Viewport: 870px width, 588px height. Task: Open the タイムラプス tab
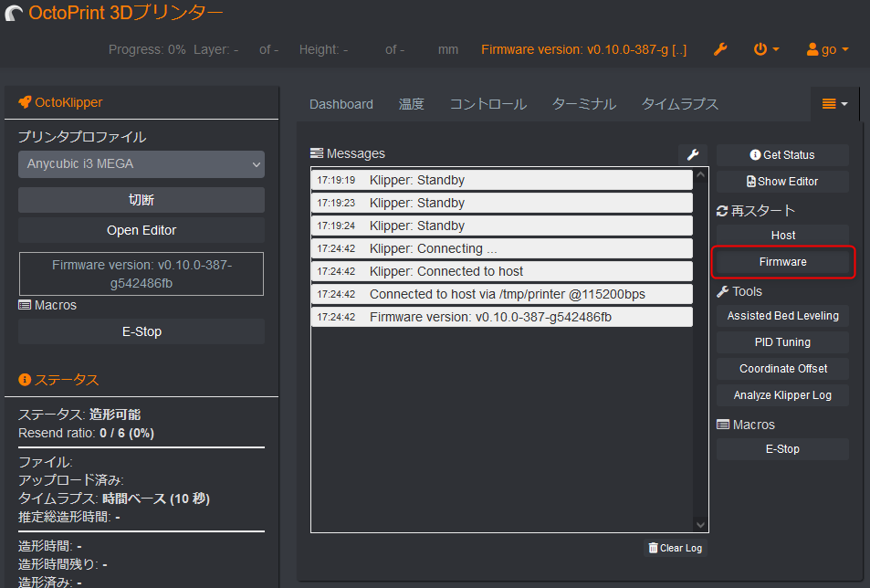pos(680,104)
